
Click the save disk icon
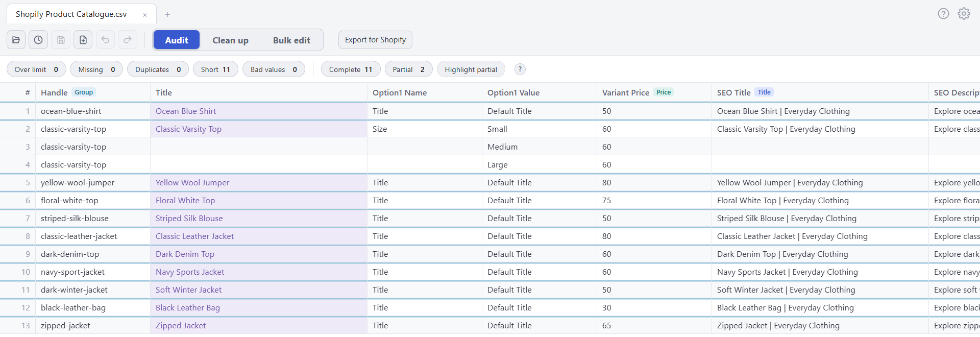pyautogui.click(x=61, y=40)
